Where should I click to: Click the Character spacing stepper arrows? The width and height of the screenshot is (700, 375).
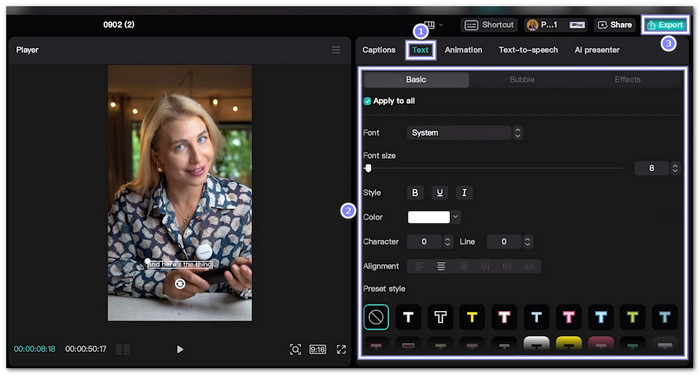448,242
